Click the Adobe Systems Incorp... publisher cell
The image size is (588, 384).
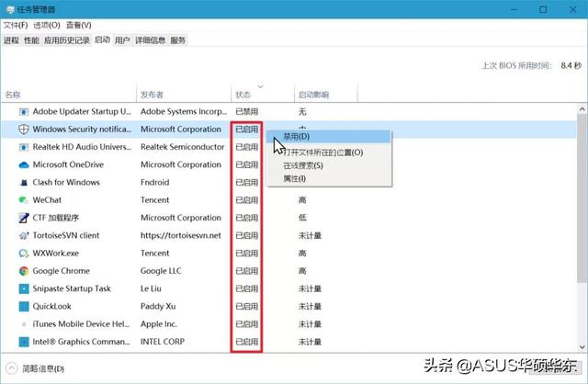coord(184,112)
